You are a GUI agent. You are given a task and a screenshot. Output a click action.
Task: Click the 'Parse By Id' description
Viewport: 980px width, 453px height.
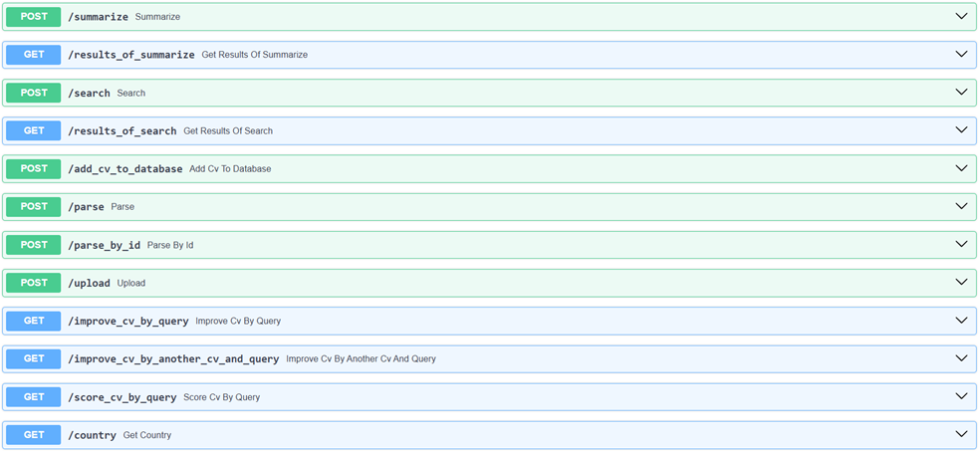170,245
